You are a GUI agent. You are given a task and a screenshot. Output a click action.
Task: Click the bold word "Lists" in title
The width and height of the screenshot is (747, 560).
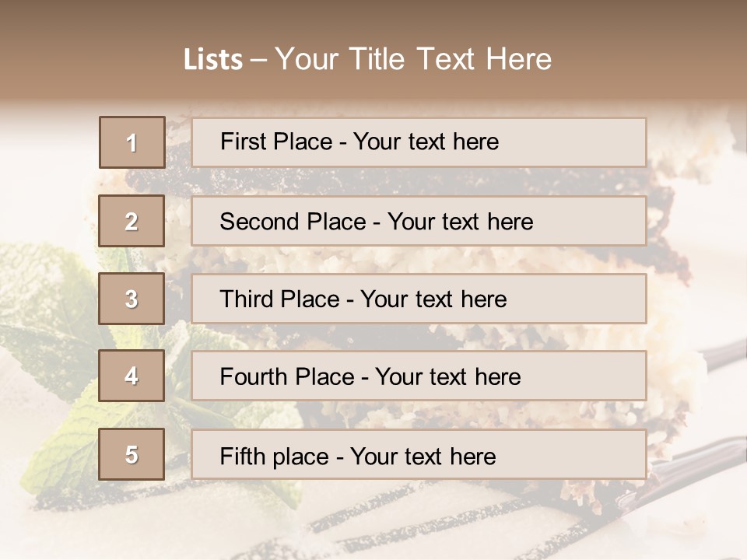pyautogui.click(x=212, y=60)
